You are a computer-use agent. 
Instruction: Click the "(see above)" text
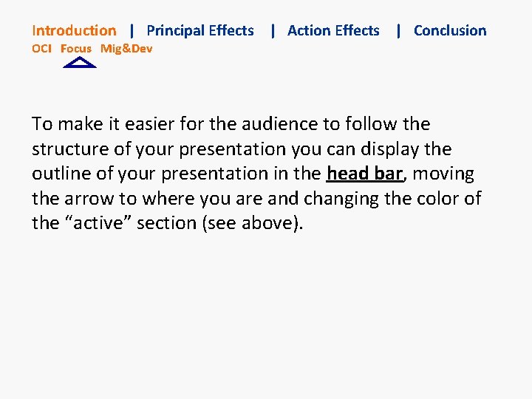(251, 223)
